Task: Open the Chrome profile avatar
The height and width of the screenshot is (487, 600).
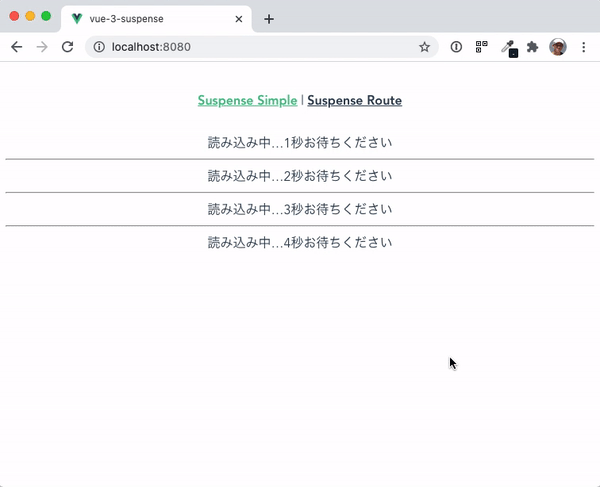Action: pos(558,47)
